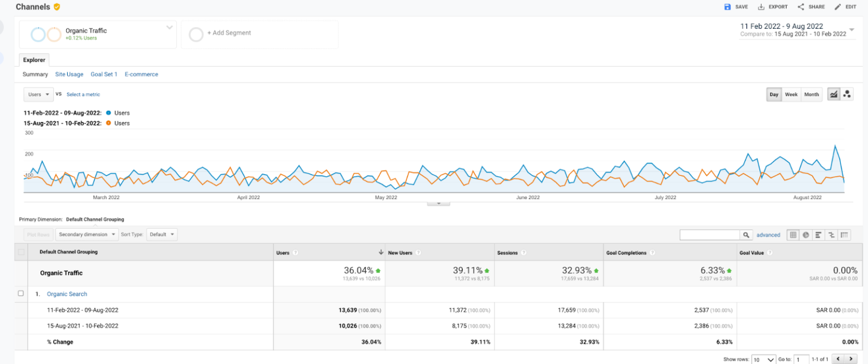Screen dimensions: 868x364
Task: Toggle the select-all checkbox in table header
Action: point(21,252)
